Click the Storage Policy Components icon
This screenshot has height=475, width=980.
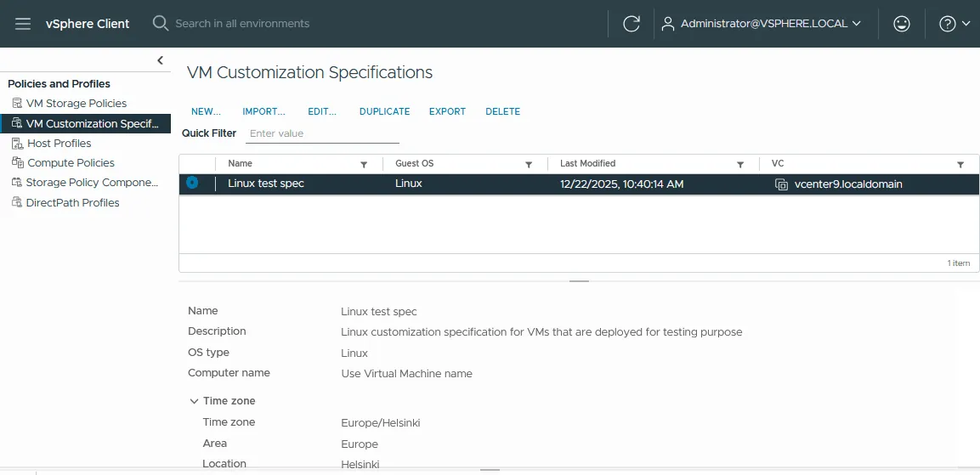pos(17,183)
